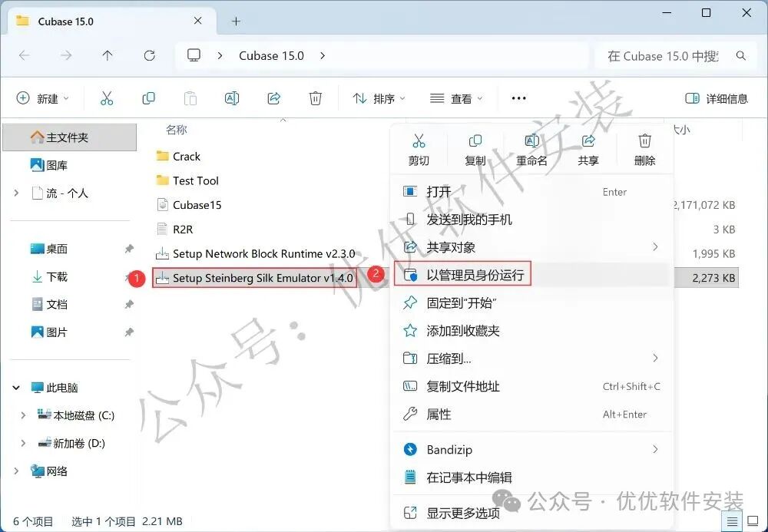Click the Share icon in toolbar
The height and width of the screenshot is (532, 768).
pos(274,98)
